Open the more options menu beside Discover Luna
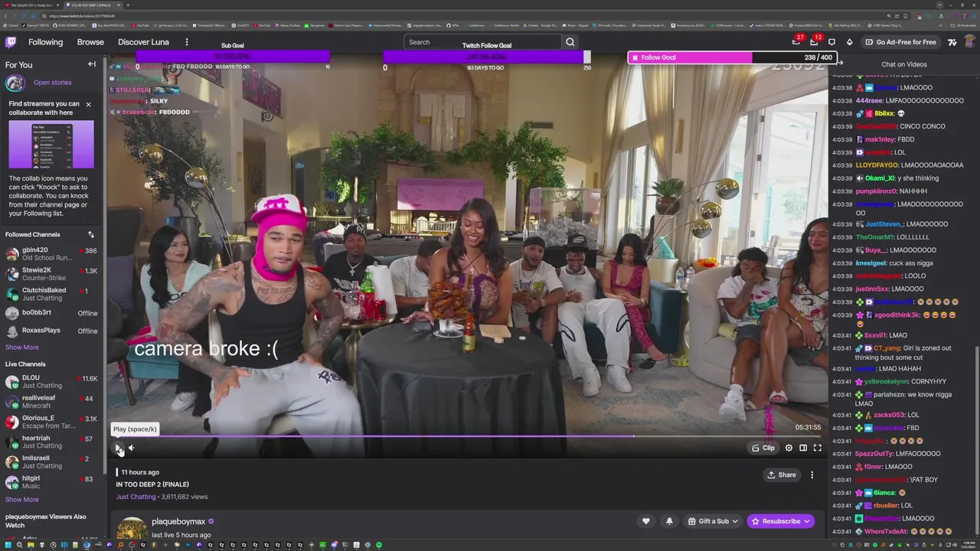980x551 pixels. tap(186, 42)
